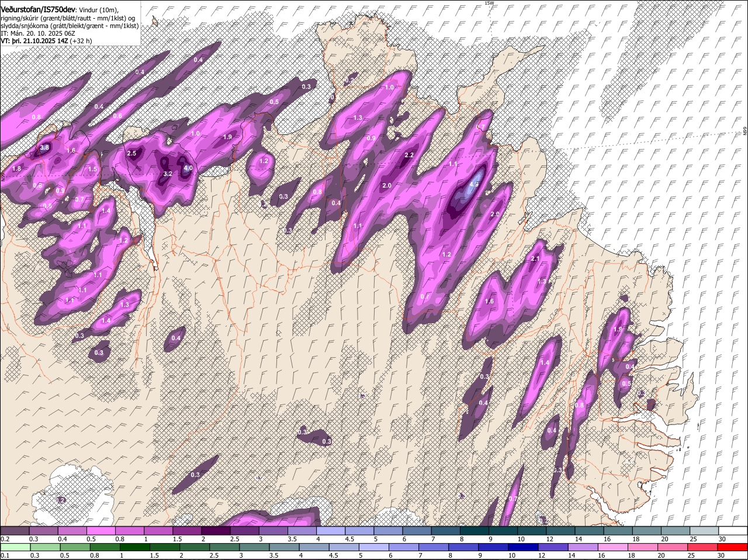Click the "0.1" label in the legend

coord(5,555)
